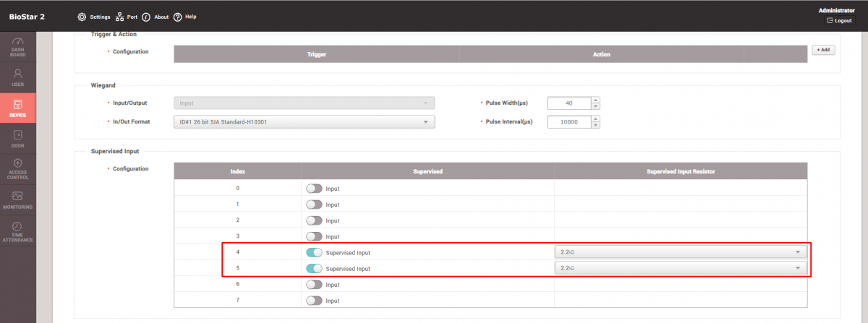The width and height of the screenshot is (868, 323).
Task: Open the Monitoring sidebar icon
Action: coord(18,200)
